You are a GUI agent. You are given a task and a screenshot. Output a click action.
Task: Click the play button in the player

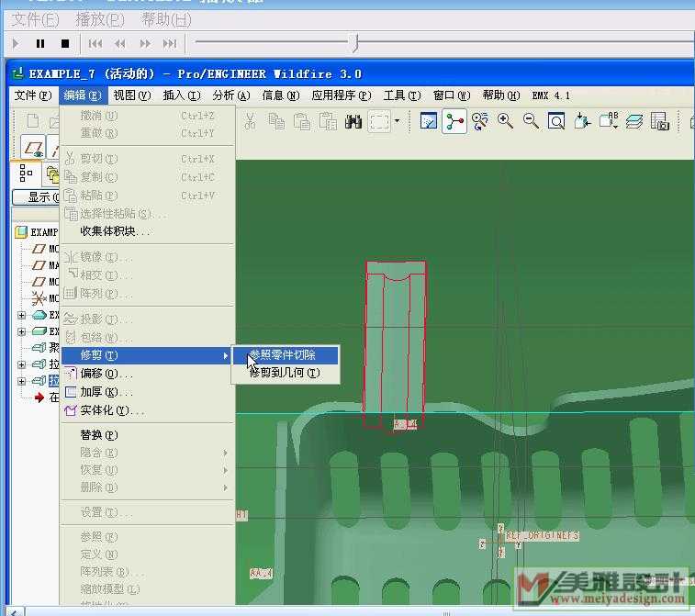[x=16, y=43]
